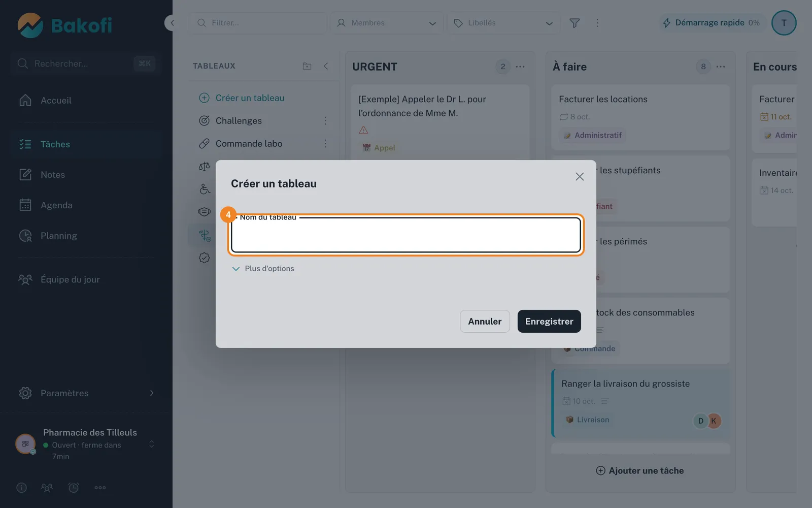The image size is (812, 508).
Task: Open the more options icon in the sidebar footer
Action: (x=100, y=488)
